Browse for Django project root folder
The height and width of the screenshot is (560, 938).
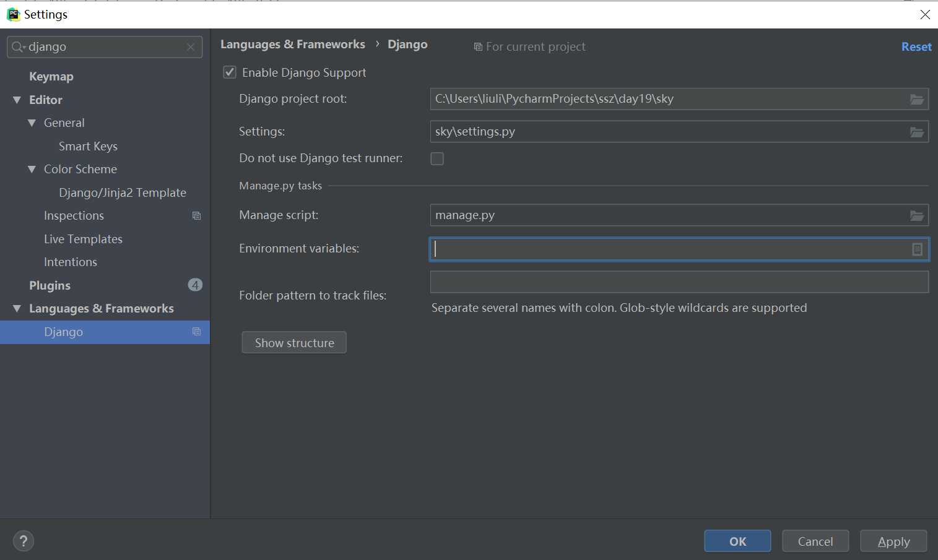(x=917, y=99)
